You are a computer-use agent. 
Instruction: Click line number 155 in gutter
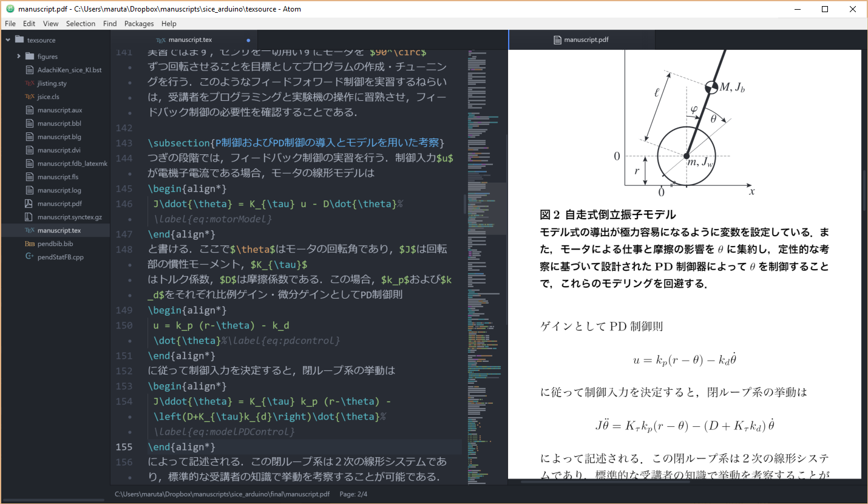(x=124, y=447)
